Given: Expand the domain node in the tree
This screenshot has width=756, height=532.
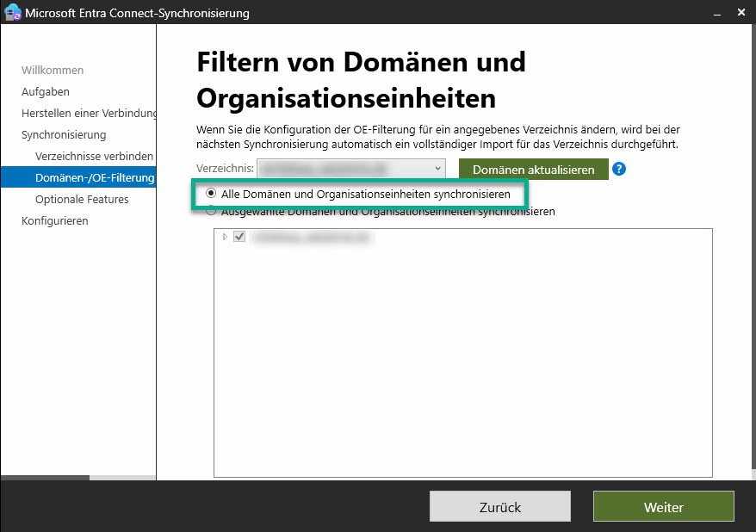Looking at the screenshot, I should [x=226, y=237].
